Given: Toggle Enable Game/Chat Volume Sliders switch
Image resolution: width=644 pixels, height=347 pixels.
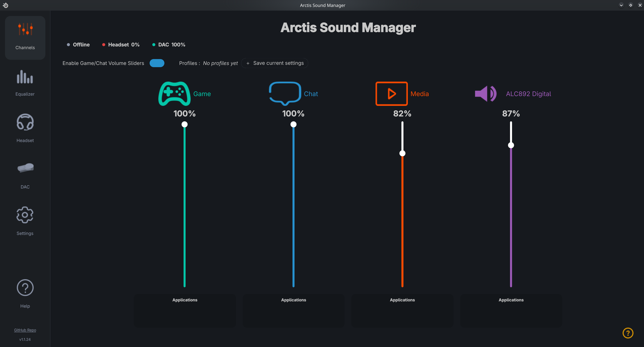Looking at the screenshot, I should point(157,63).
